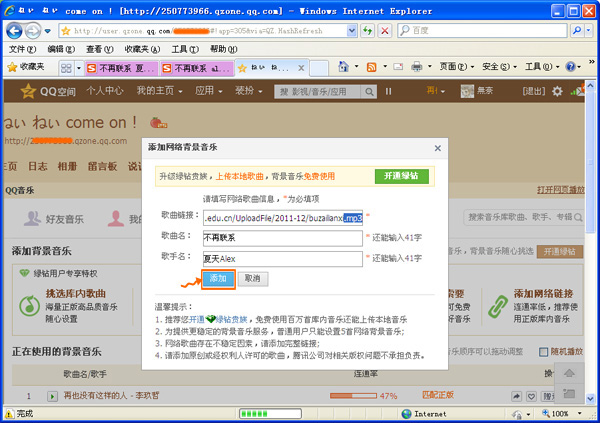This screenshot has width=600, height=423.
Task: Click the heart favorite icon in song row
Action: click(x=532, y=397)
